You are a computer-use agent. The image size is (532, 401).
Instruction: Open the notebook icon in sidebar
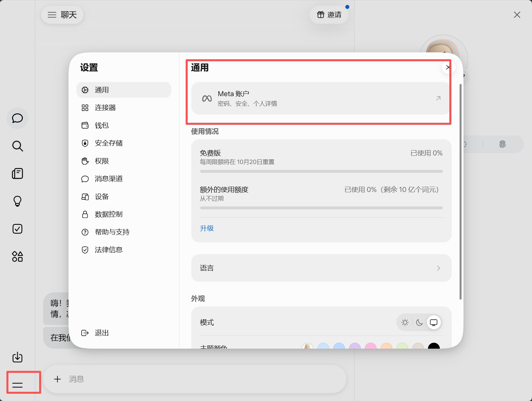(x=17, y=174)
